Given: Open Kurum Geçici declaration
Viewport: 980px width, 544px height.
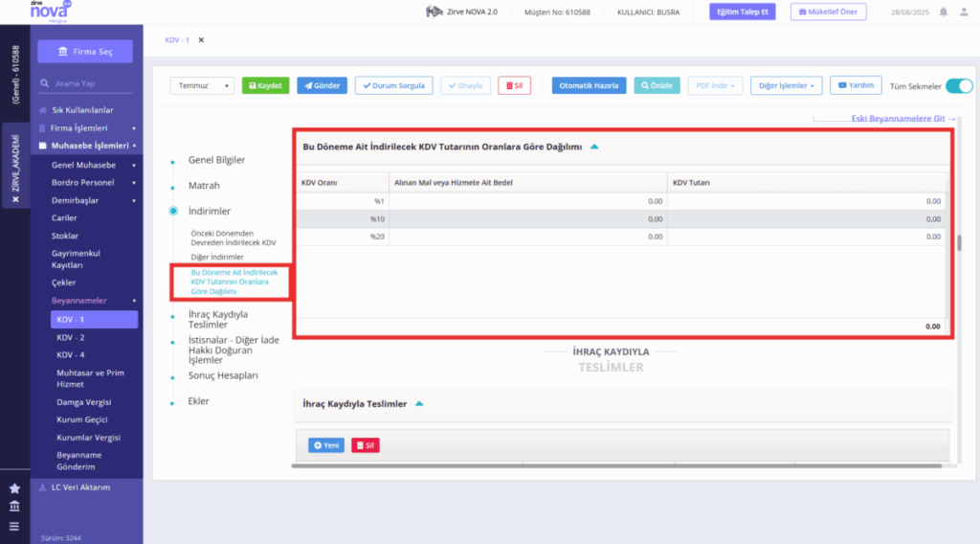Looking at the screenshot, I should [x=82, y=419].
